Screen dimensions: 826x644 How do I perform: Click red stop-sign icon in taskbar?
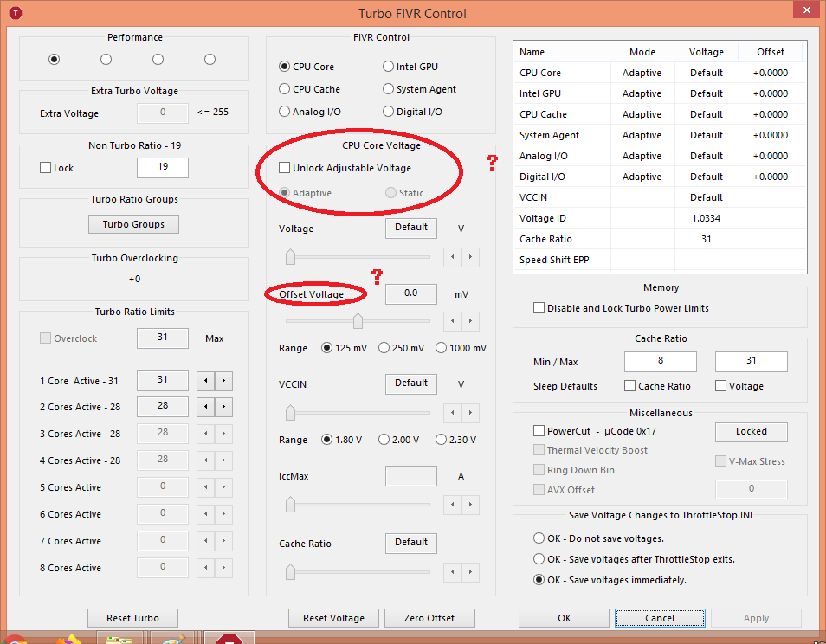coord(229,639)
